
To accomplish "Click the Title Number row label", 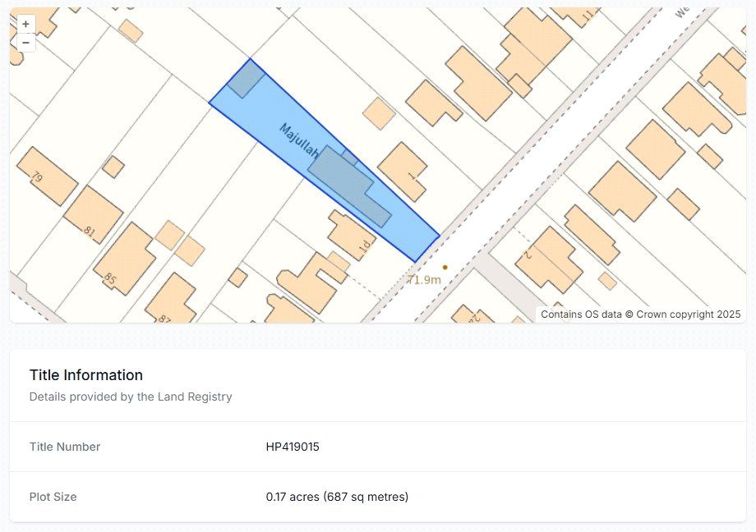I will (x=65, y=447).
